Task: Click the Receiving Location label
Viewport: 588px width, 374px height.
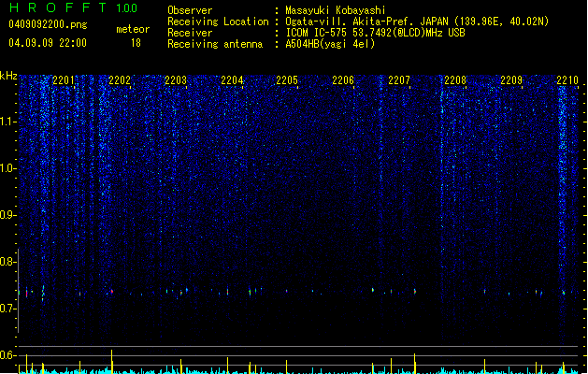Action: 218,22
